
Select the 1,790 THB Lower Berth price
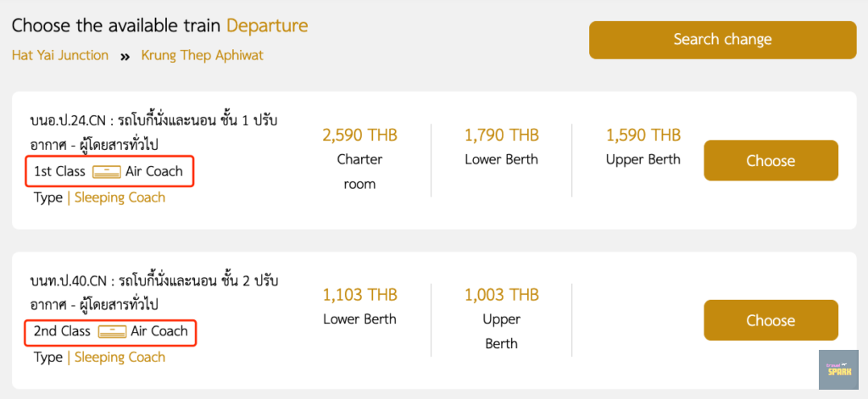click(501, 136)
